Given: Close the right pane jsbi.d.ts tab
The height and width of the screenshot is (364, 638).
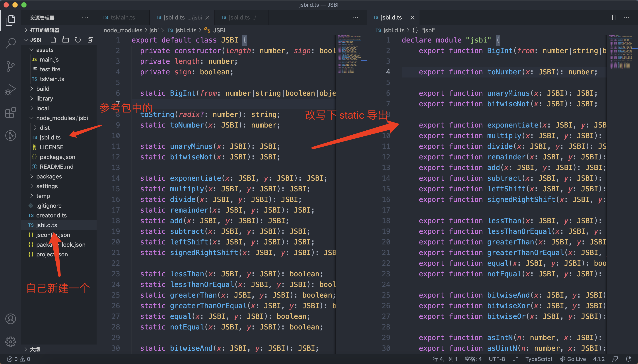Looking at the screenshot, I should [412, 18].
